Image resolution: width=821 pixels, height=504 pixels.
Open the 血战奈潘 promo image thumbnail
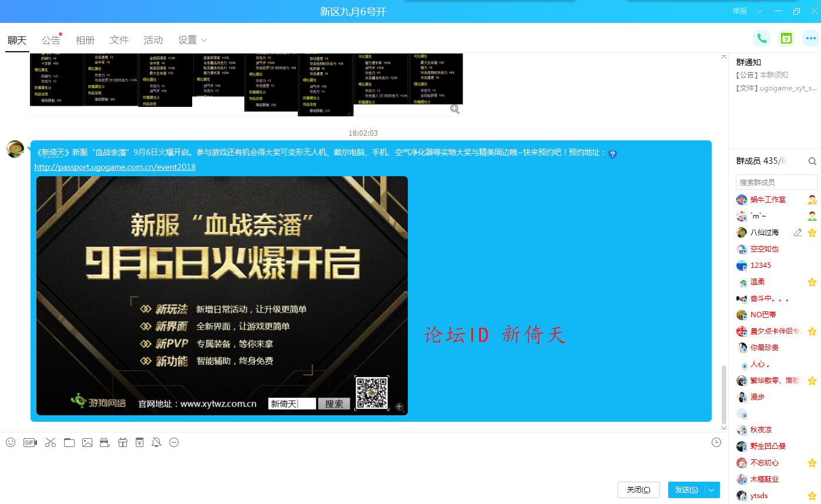point(222,295)
